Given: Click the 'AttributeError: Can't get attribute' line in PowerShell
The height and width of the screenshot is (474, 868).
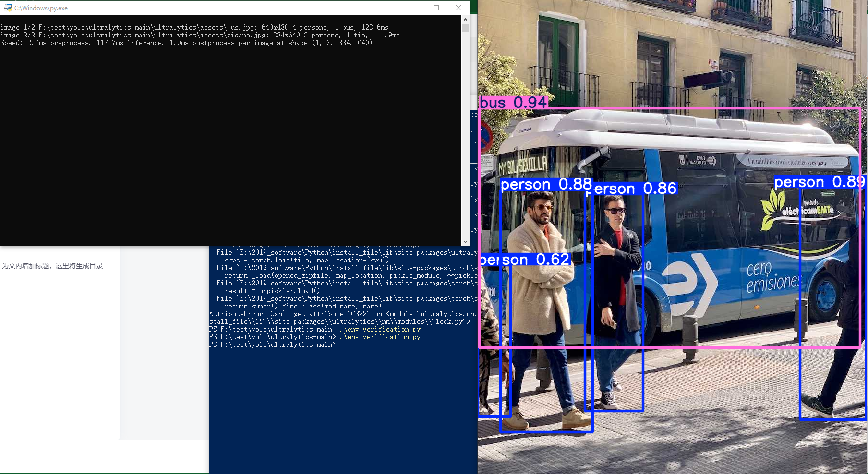Looking at the screenshot, I should click(343, 314).
